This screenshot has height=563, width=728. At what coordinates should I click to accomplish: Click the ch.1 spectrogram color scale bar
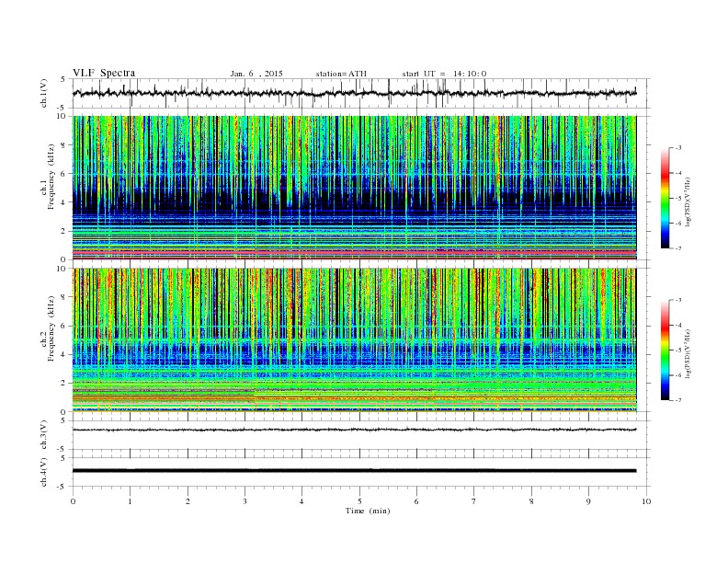665,199
